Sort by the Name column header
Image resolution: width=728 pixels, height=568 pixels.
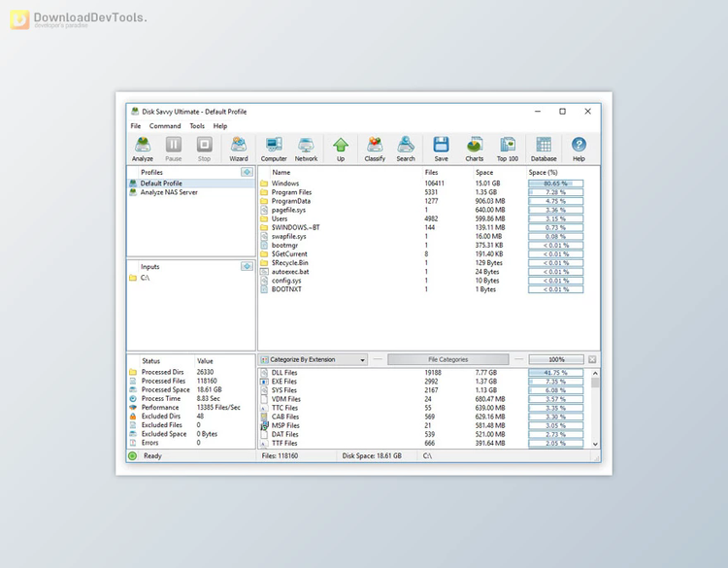pyautogui.click(x=281, y=172)
